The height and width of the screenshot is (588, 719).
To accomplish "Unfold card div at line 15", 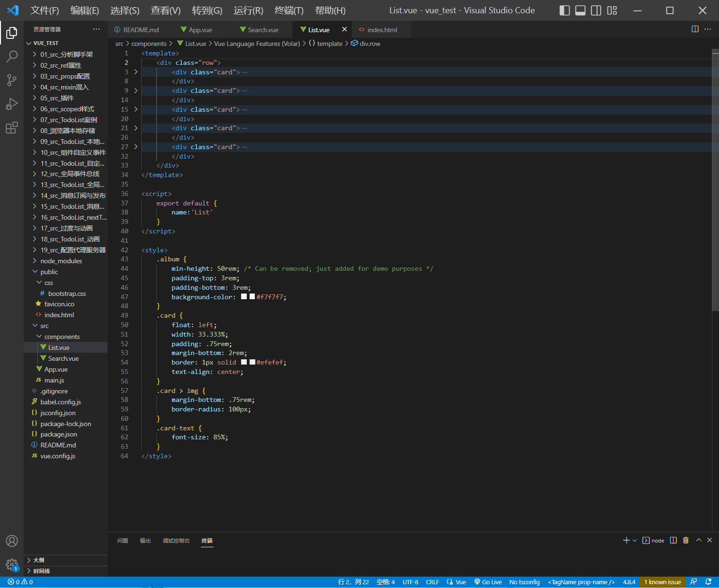I will [136, 109].
